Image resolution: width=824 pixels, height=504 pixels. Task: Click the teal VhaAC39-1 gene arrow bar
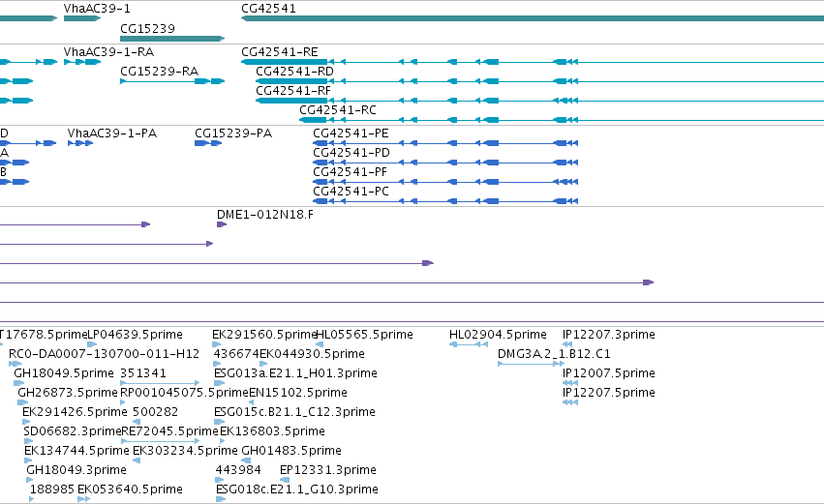coord(82,18)
